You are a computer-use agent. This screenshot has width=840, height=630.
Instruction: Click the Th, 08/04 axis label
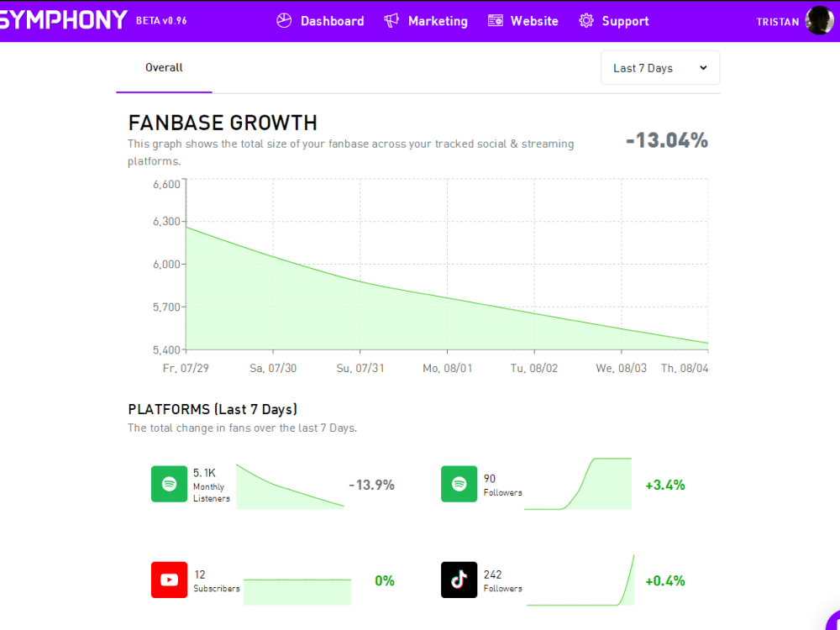pos(685,369)
